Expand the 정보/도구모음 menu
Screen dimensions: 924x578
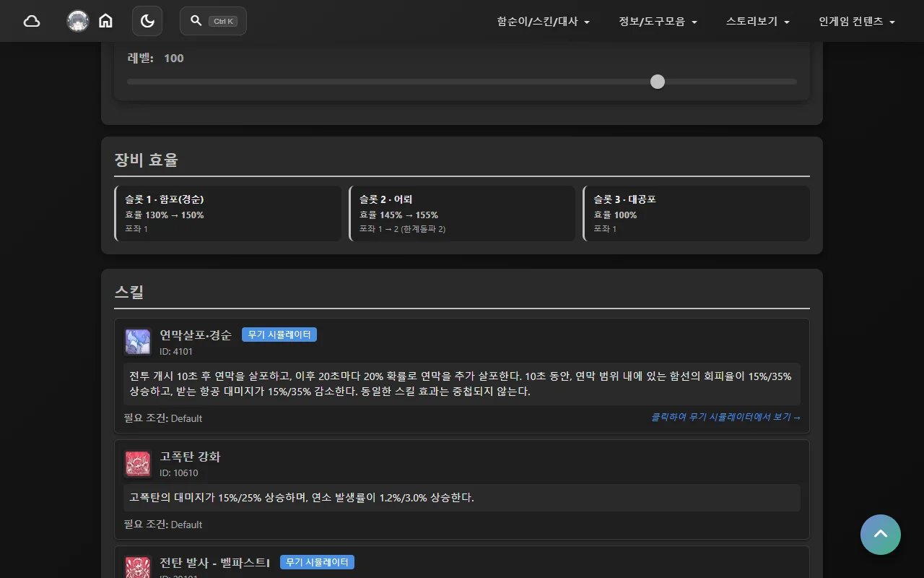(x=658, y=22)
